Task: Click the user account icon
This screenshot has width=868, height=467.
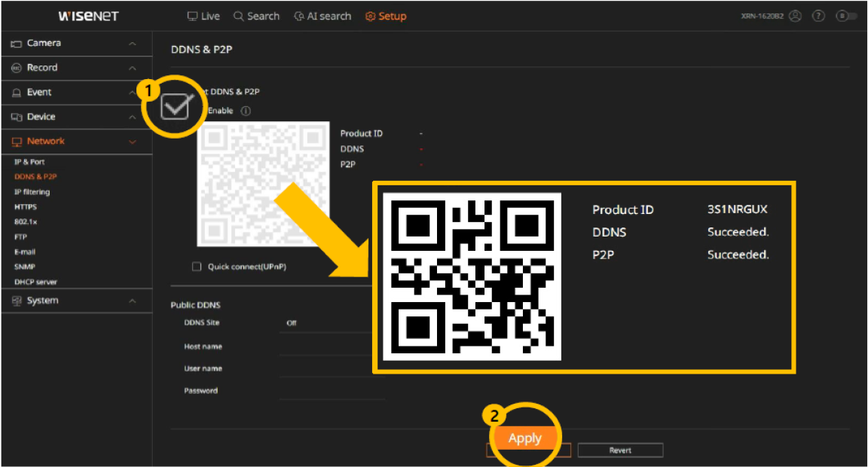Action: tap(795, 17)
